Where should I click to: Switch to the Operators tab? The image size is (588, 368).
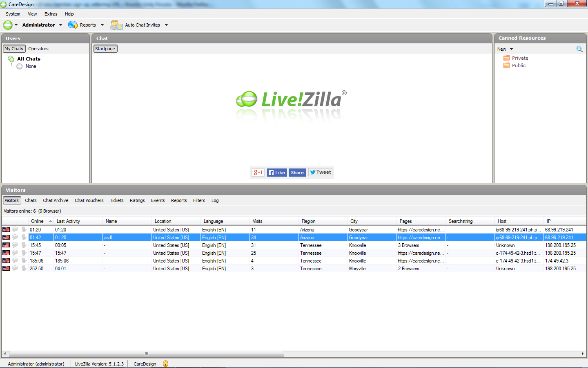tap(38, 49)
